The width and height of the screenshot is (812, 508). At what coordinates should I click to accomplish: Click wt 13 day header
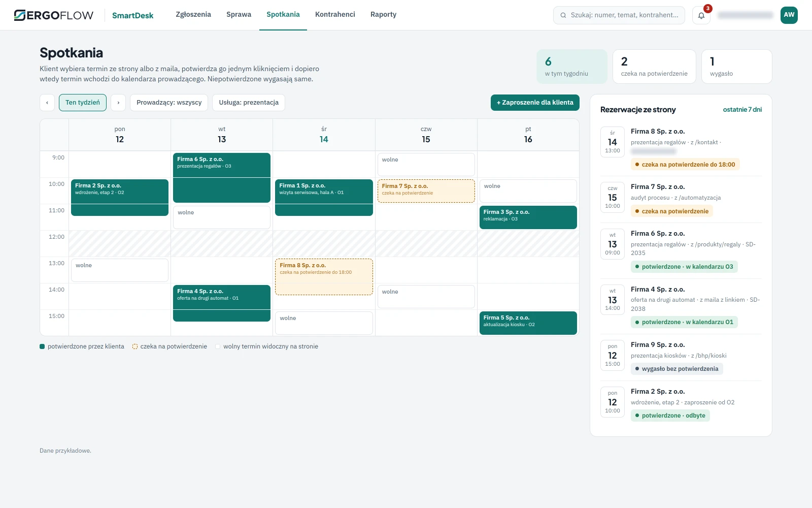pyautogui.click(x=222, y=135)
